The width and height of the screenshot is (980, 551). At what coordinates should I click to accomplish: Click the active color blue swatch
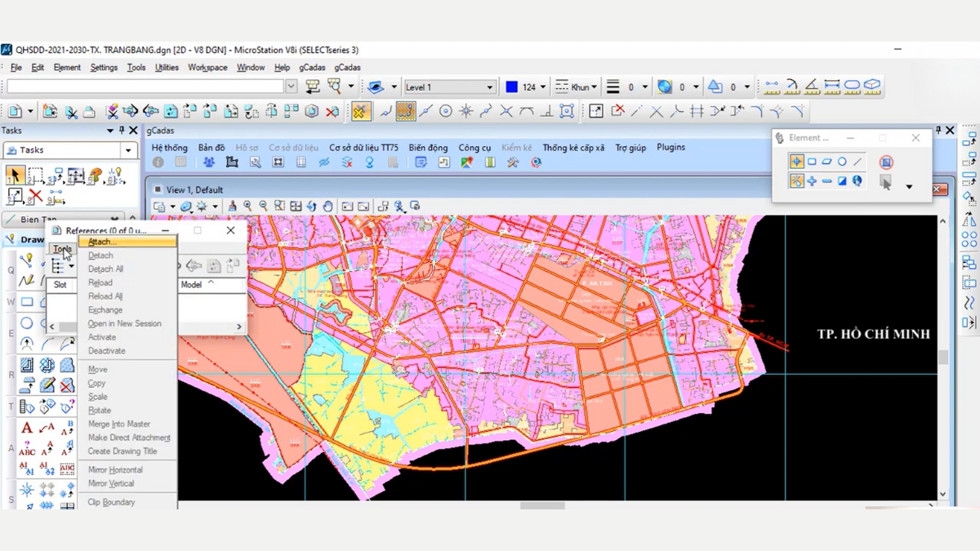click(511, 87)
